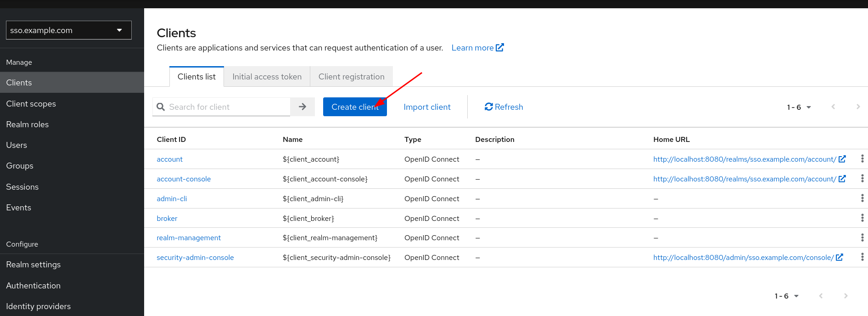Viewport: 868px width, 316px height.
Task: Click the Refresh icon button
Action: click(x=504, y=107)
